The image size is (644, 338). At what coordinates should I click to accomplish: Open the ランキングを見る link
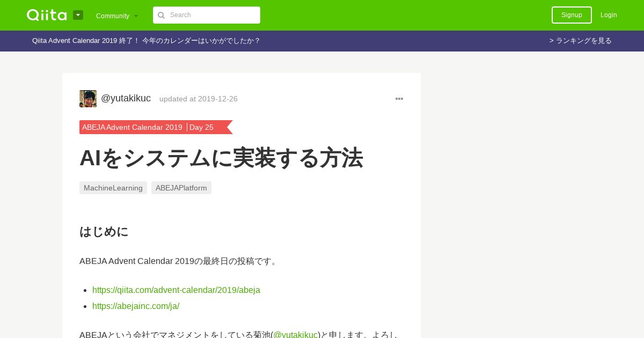point(581,41)
